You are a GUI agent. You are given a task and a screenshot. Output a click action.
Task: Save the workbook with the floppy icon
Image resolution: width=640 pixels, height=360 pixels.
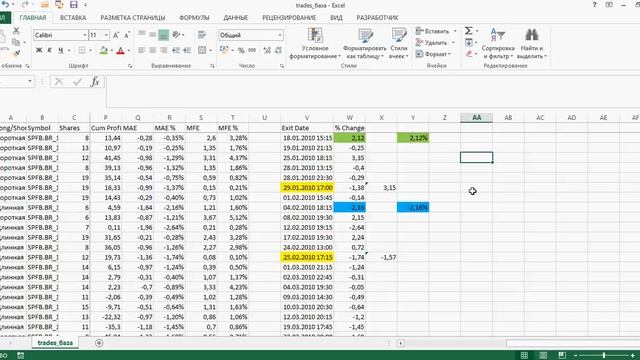click(x=74, y=5)
